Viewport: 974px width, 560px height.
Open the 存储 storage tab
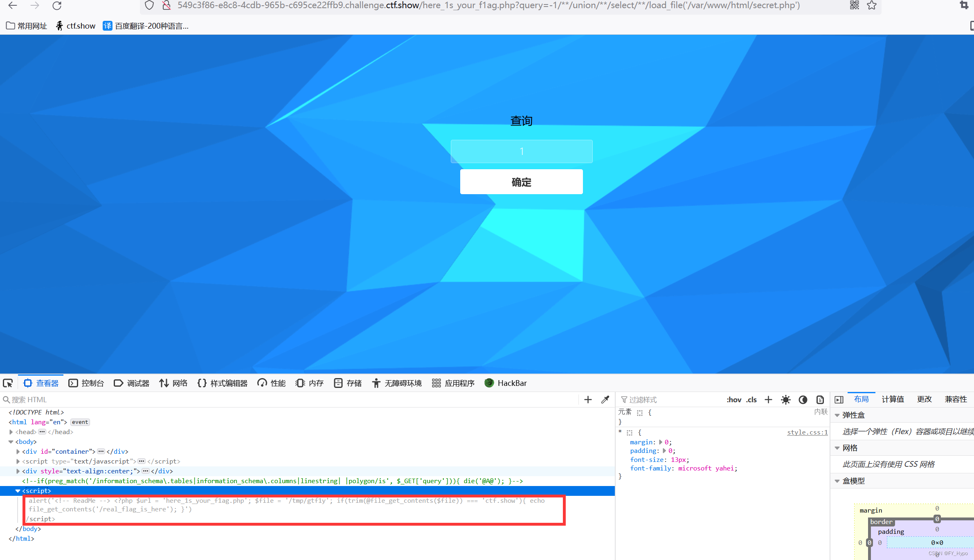pos(348,383)
